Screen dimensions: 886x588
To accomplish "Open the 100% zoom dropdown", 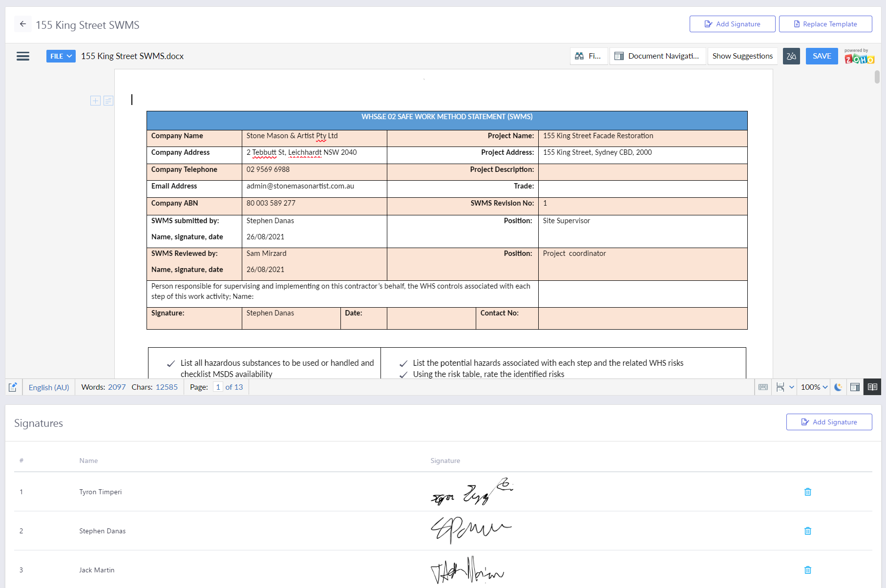I will coord(814,387).
